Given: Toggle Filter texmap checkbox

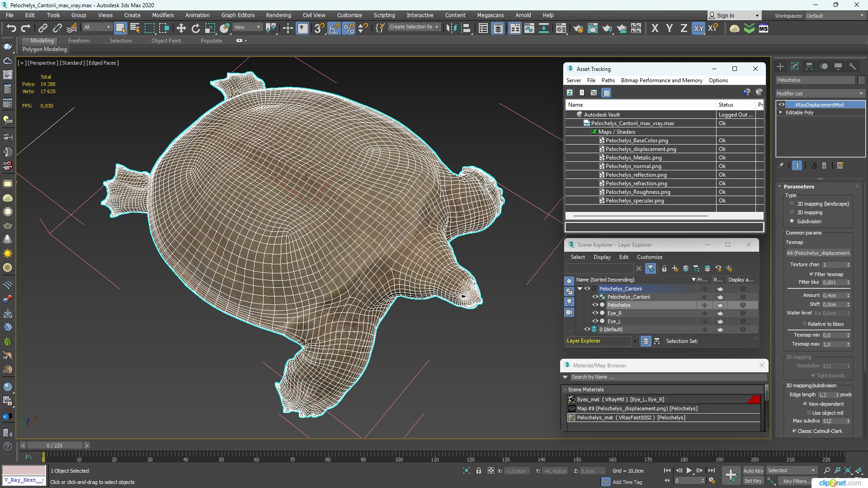Looking at the screenshot, I should pyautogui.click(x=811, y=274).
